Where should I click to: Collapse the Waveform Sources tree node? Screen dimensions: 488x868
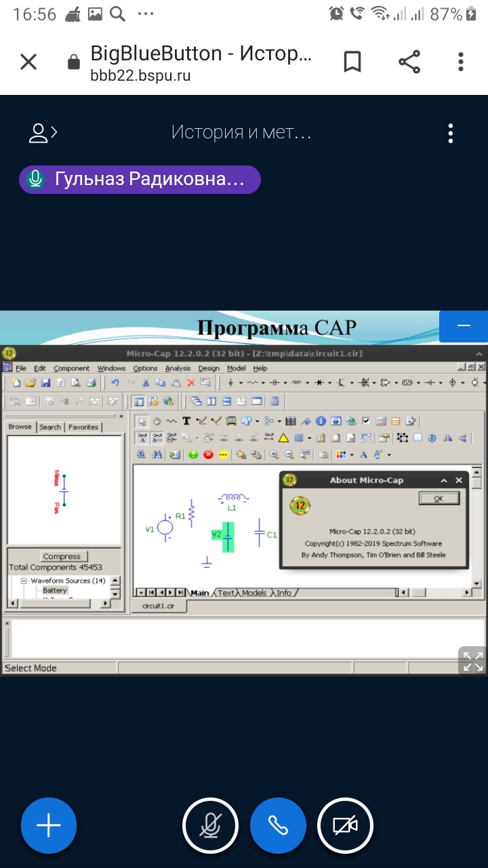[24, 580]
